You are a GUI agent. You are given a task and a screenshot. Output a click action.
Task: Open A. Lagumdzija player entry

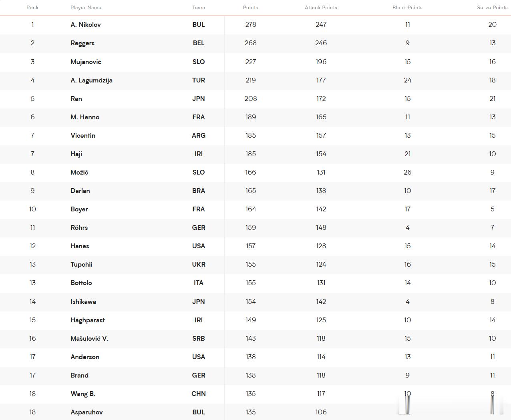point(91,80)
